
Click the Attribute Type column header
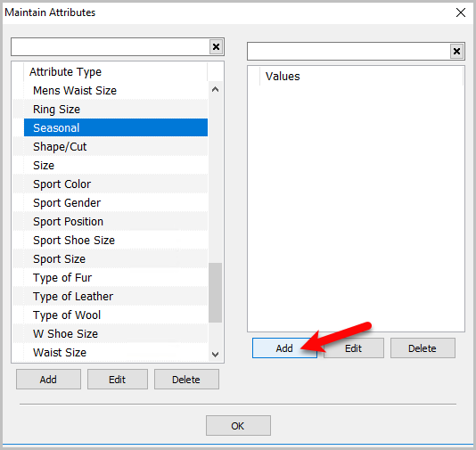[x=115, y=72]
